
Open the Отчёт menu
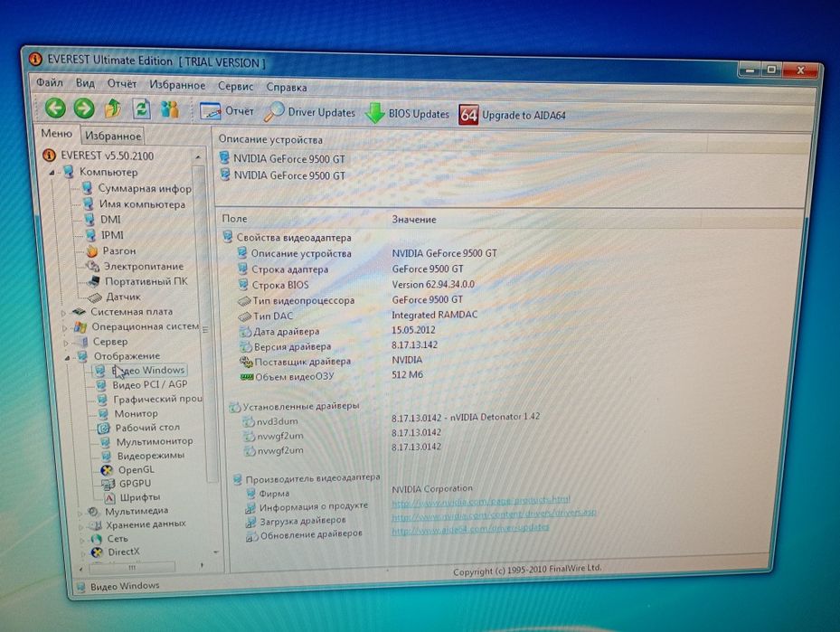tap(121, 83)
